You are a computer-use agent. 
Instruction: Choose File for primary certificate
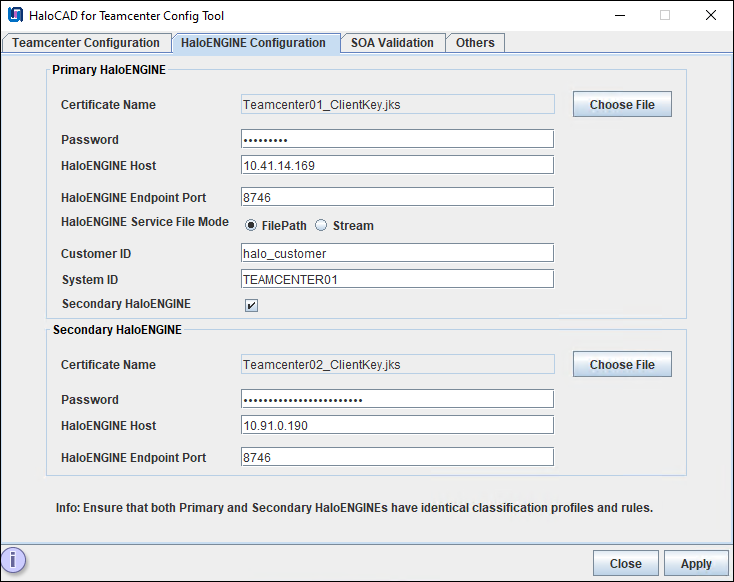[x=622, y=104]
